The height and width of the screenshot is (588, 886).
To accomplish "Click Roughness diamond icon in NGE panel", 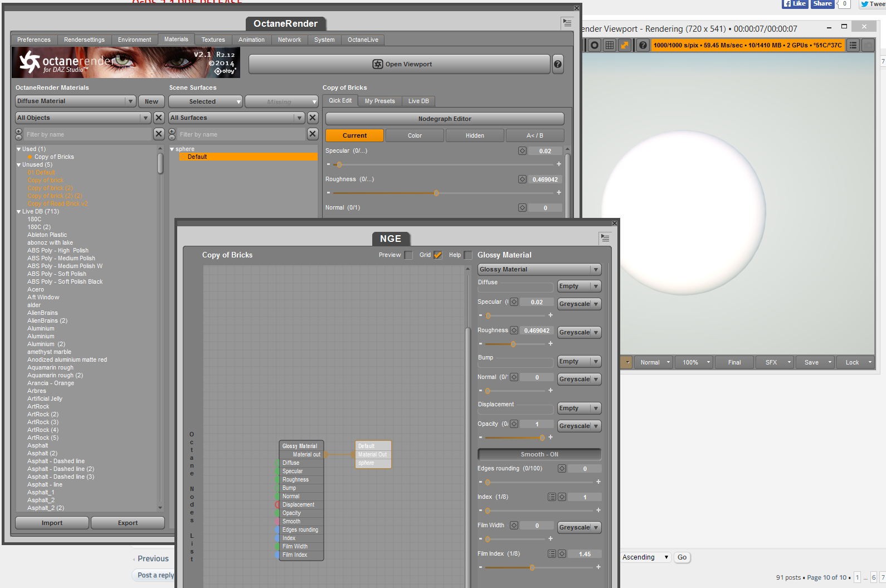I will 514,331.
